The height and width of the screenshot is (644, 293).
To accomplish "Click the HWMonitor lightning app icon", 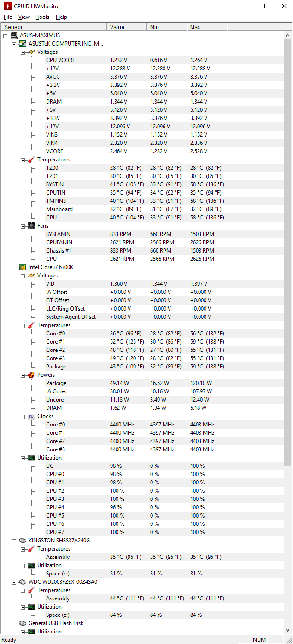I will (x=8, y=6).
